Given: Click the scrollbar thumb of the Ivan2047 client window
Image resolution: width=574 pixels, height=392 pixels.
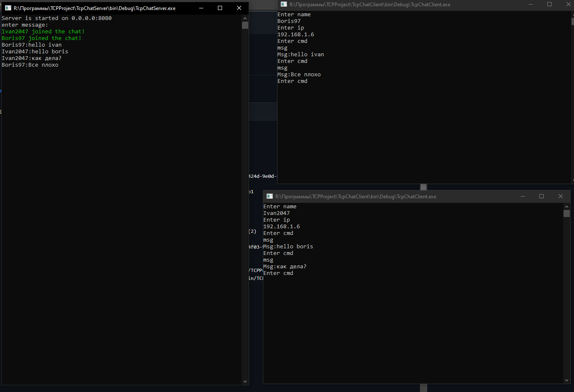Looking at the screenshot, I should pyautogui.click(x=567, y=213).
